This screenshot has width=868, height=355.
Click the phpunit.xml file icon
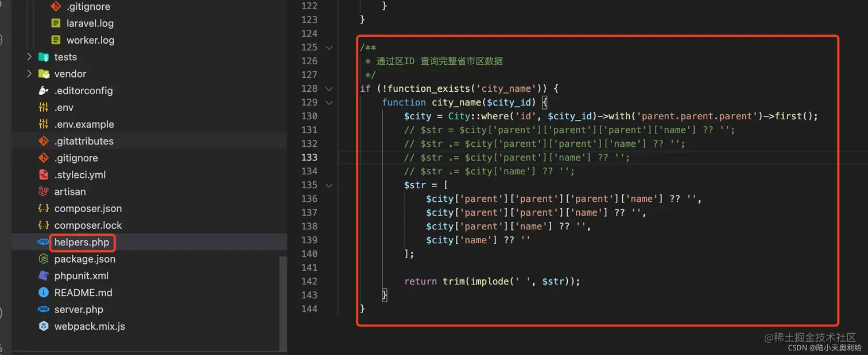(44, 275)
